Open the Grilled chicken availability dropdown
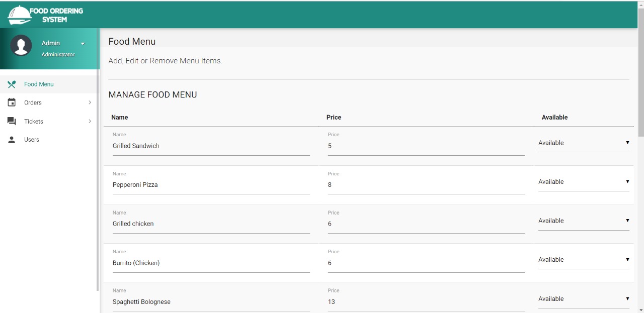Screen dimensions: 644x313 click(x=584, y=221)
